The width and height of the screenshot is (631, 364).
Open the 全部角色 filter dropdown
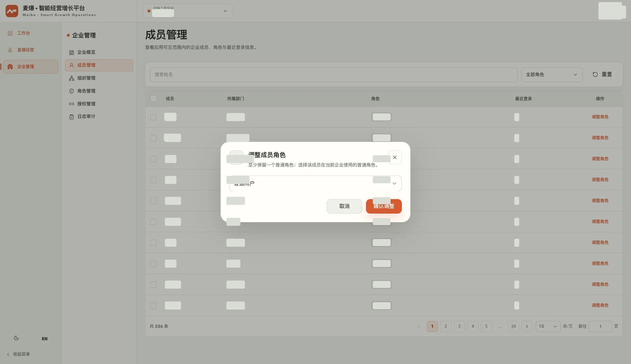point(552,75)
